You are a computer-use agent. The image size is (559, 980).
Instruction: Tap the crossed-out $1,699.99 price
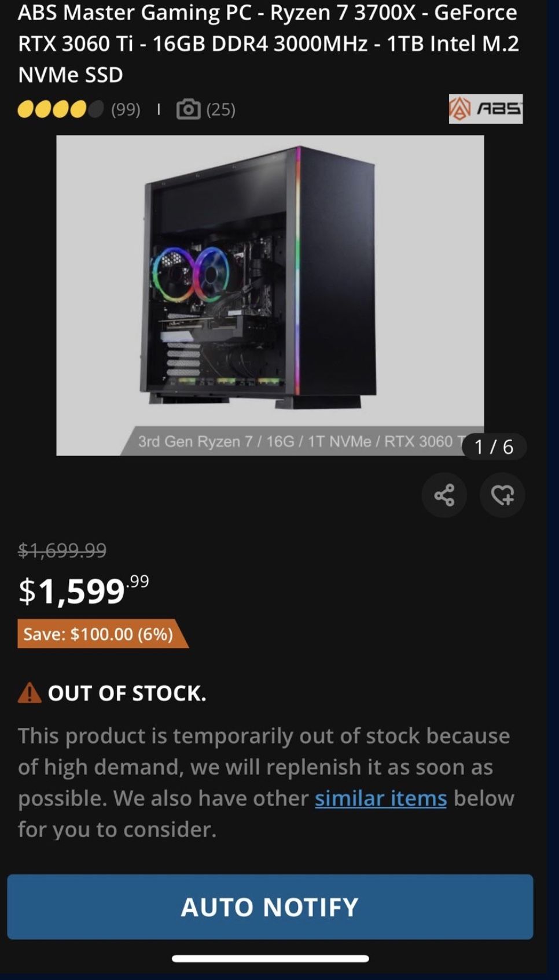coord(62,550)
